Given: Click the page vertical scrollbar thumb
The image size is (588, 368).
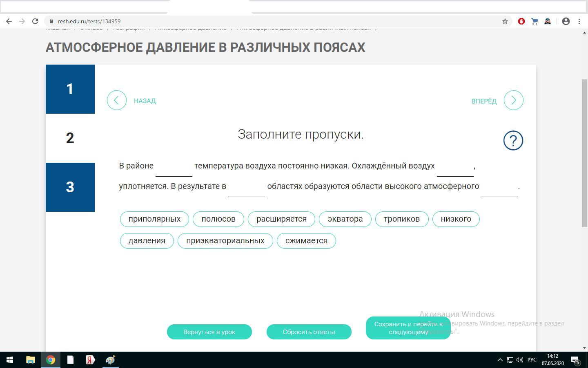Looking at the screenshot, I should click(x=584, y=153).
